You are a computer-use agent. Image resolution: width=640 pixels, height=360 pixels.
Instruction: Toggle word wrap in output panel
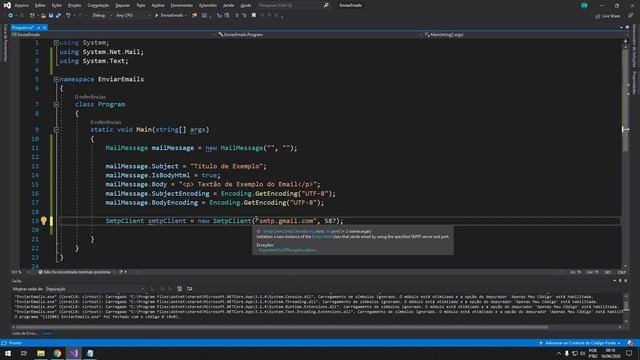point(189,289)
